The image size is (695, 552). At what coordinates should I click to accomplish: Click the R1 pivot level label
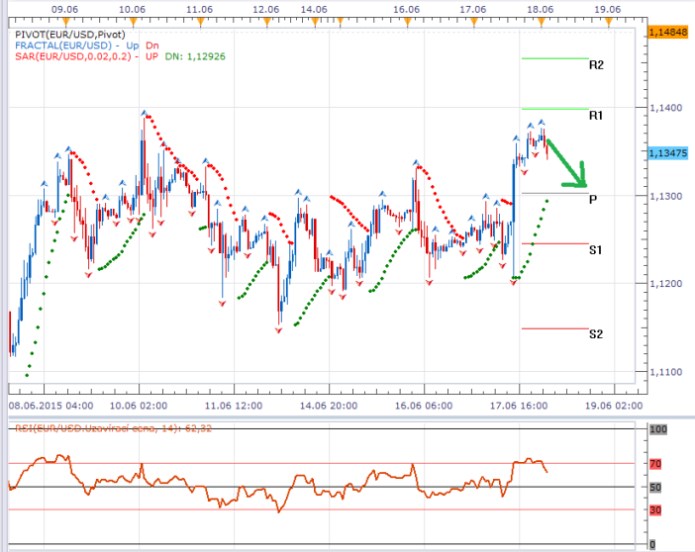[596, 116]
